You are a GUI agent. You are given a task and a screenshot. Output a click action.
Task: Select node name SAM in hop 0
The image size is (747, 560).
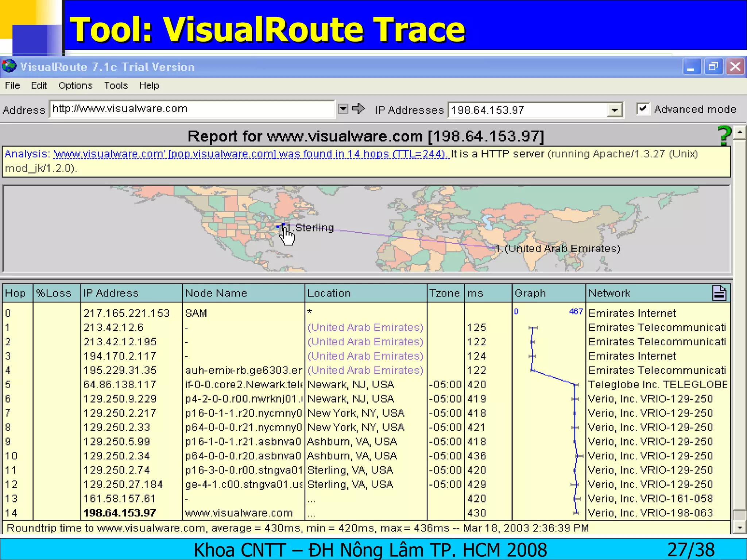[x=196, y=313]
